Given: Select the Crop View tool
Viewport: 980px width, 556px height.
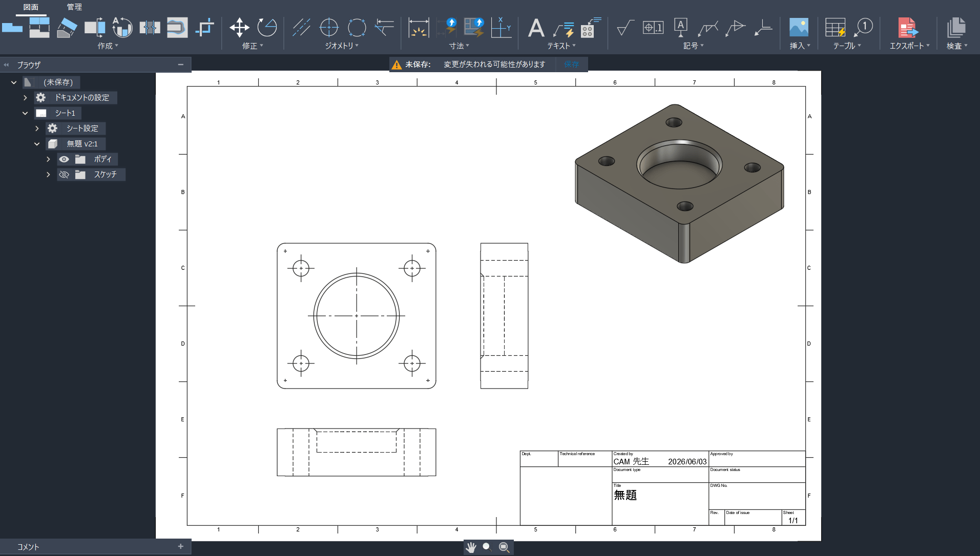Looking at the screenshot, I should point(205,27).
